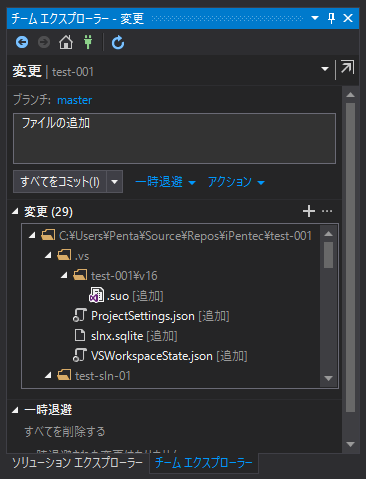Click the JSON icon next to ProjectSettings.json

[80, 316]
